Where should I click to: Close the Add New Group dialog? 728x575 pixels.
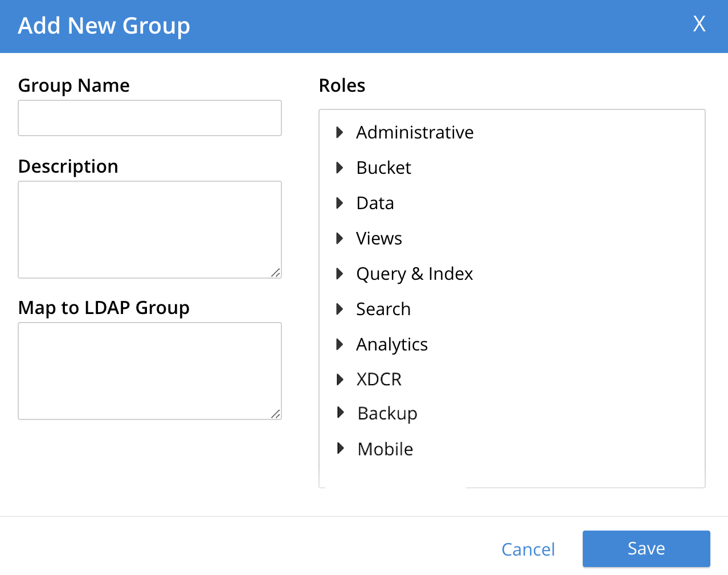699,24
